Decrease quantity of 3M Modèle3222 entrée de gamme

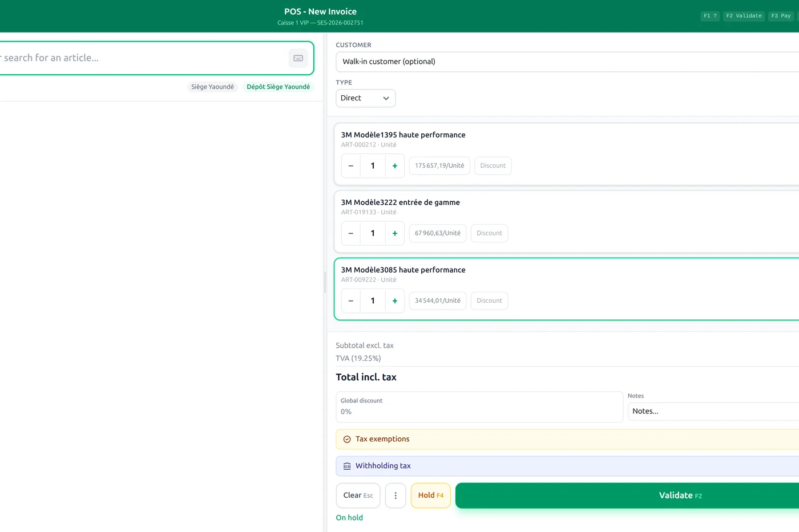[351, 233]
